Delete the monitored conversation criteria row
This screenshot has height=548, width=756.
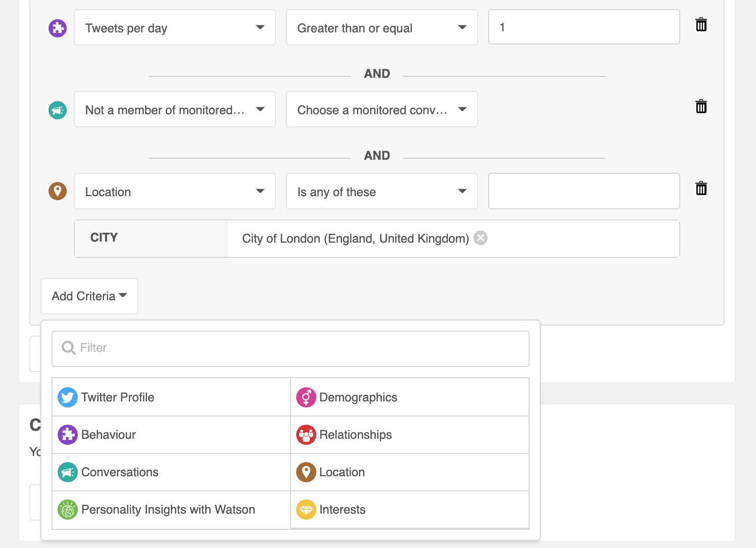701,107
